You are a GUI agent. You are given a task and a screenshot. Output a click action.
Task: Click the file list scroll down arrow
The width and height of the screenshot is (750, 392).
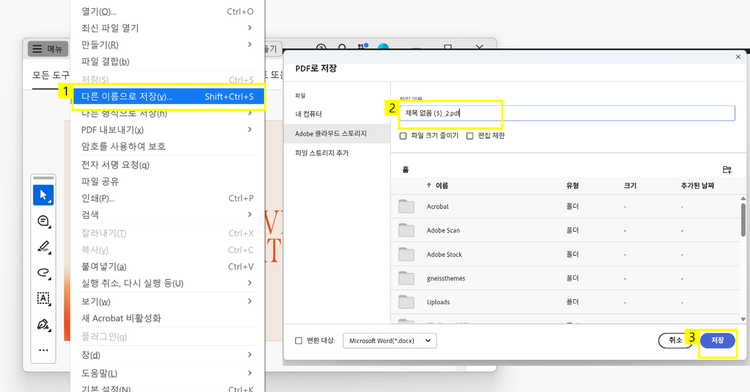pyautogui.click(x=743, y=319)
